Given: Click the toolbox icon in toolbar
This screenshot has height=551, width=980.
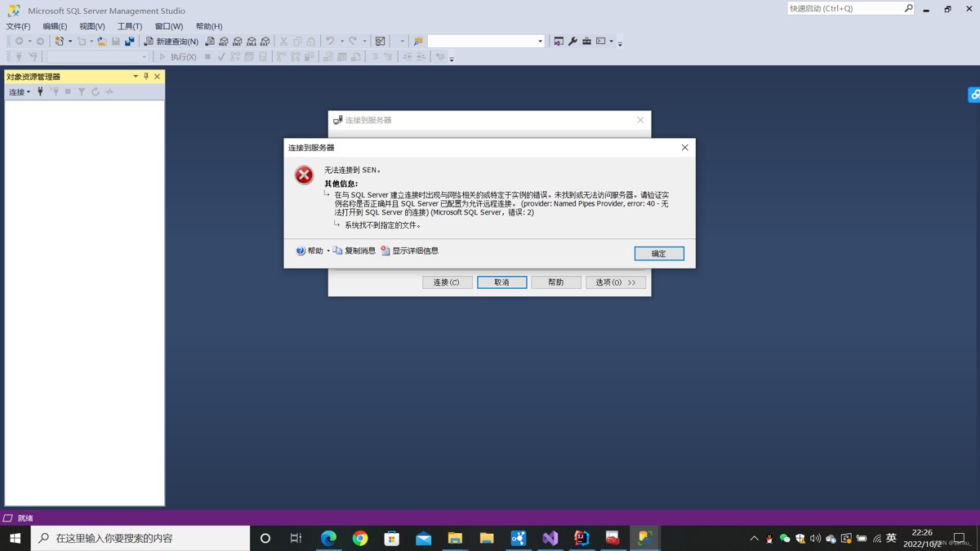Looking at the screenshot, I should [586, 41].
